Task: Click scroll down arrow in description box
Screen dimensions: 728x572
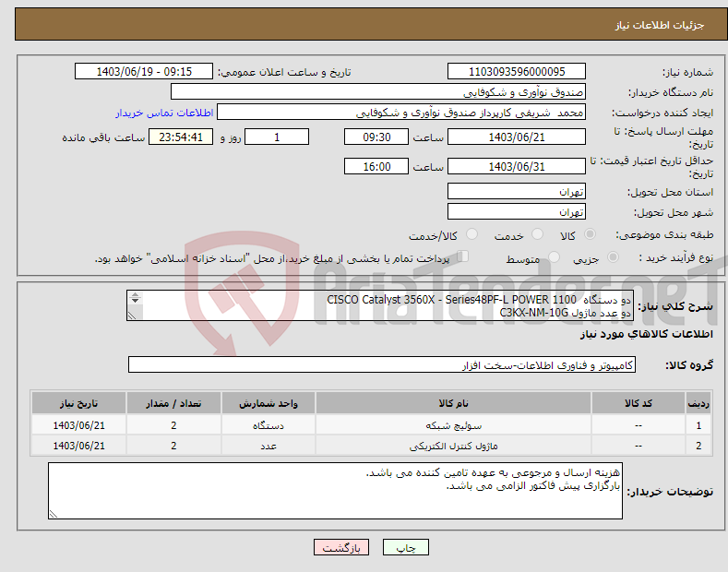Action: [x=135, y=301]
